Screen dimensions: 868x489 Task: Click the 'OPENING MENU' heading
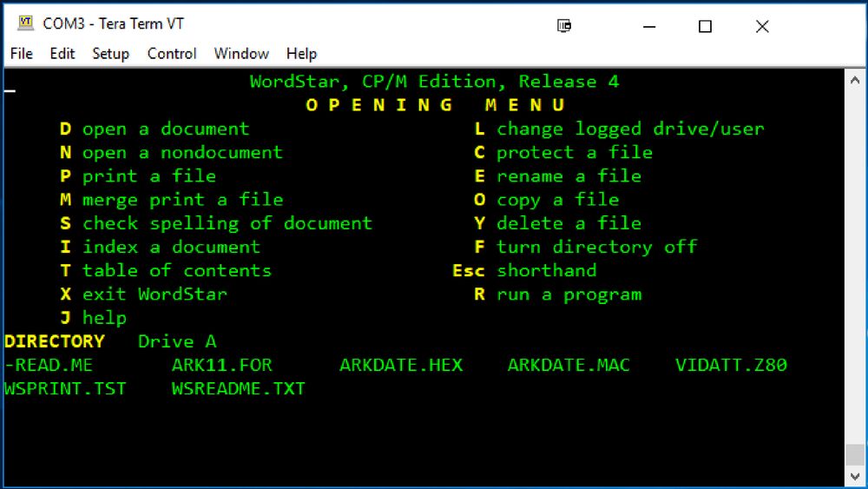[435, 105]
